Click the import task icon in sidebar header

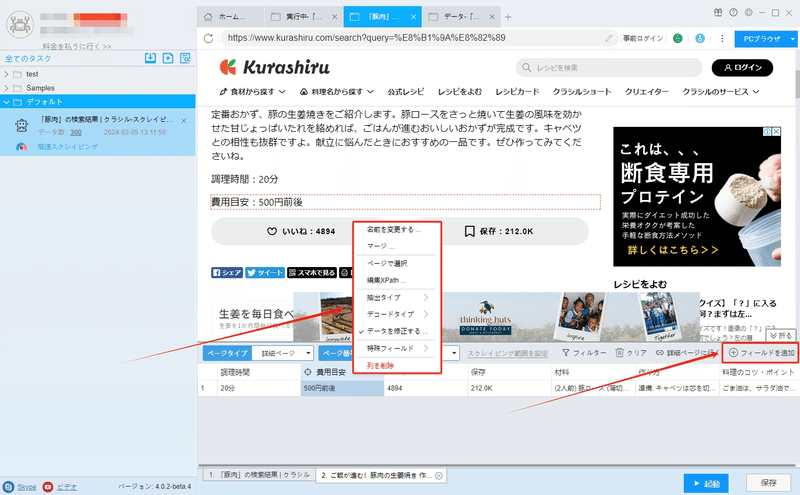coord(150,58)
